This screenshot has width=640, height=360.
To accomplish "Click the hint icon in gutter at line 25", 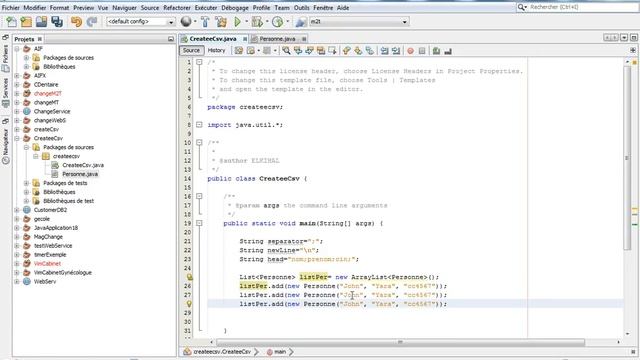I will [189, 277].
